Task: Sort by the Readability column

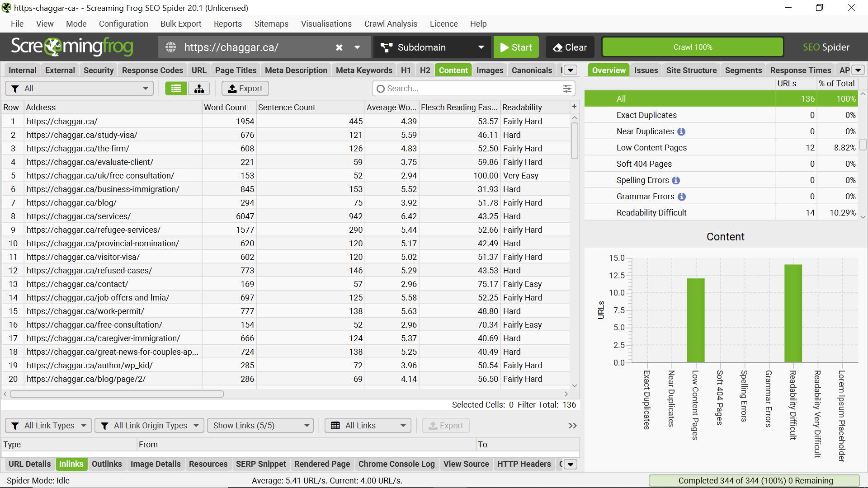Action: (535, 108)
